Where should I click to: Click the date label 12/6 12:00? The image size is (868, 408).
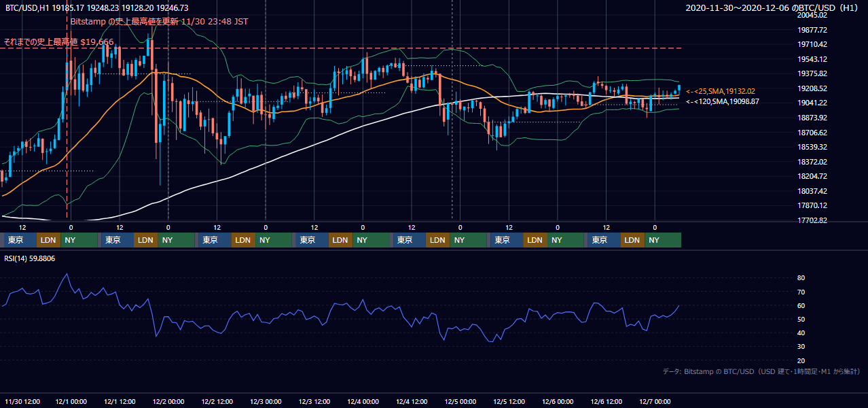608,401
